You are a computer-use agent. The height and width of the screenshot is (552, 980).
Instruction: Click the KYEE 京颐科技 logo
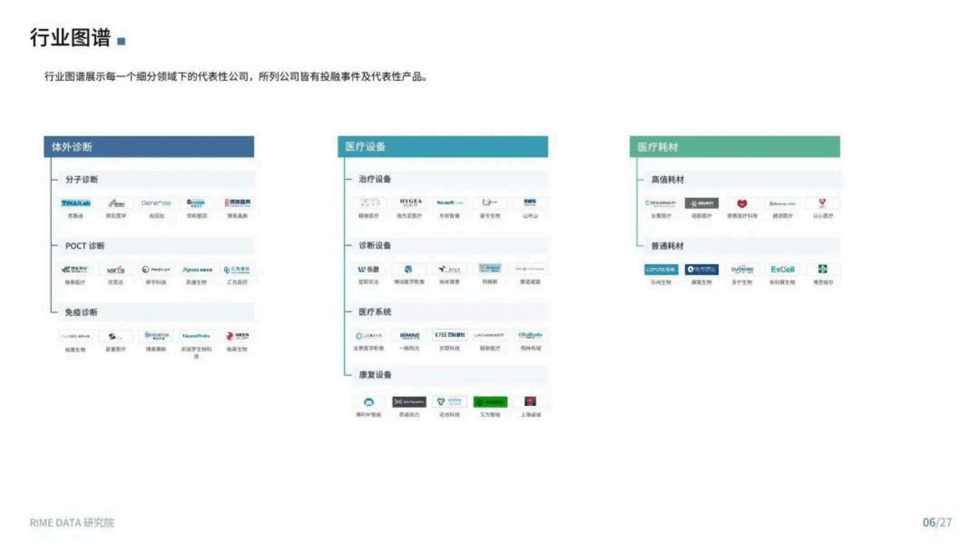coord(450,335)
